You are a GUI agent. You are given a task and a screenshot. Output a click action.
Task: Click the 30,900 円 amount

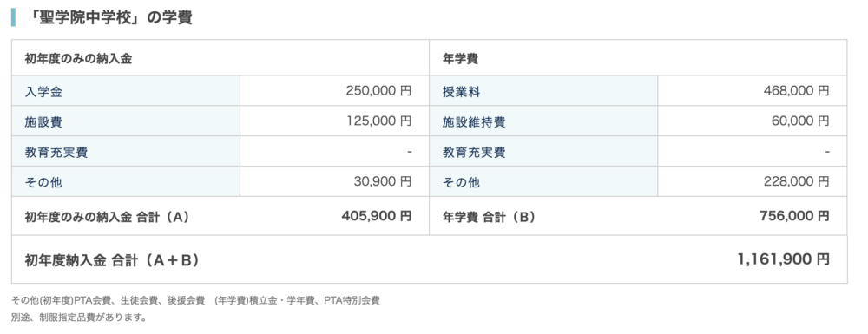coord(383,181)
